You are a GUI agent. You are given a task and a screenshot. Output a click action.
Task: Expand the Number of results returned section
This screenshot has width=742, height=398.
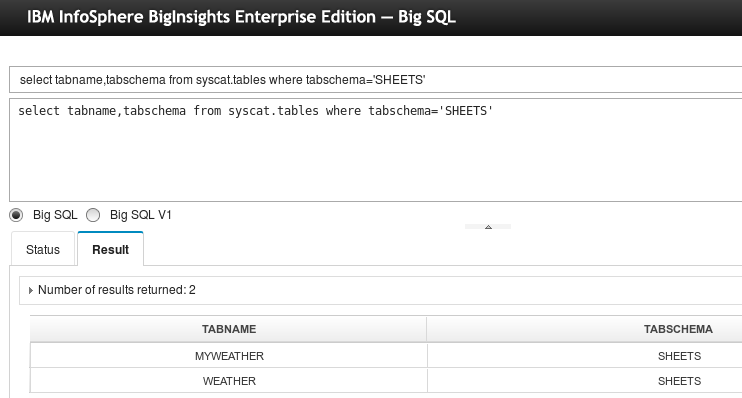click(380, 290)
